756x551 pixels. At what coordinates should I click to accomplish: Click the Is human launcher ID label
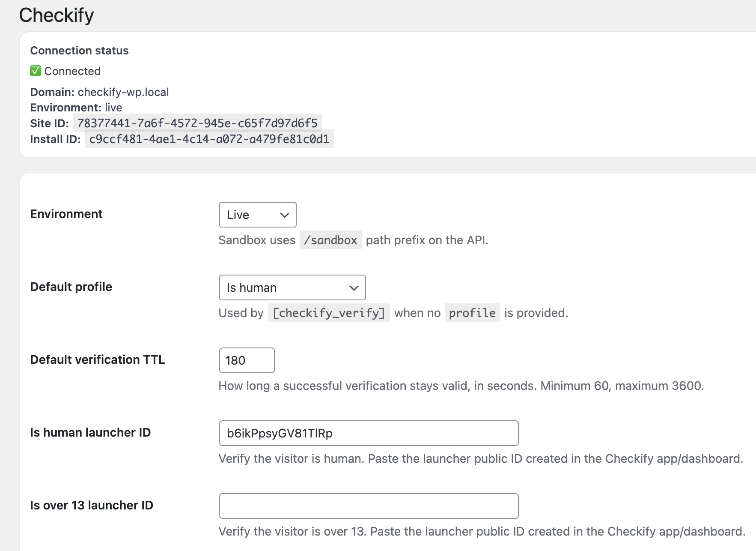[90, 432]
